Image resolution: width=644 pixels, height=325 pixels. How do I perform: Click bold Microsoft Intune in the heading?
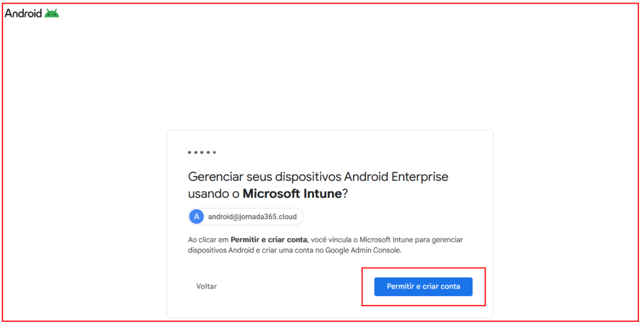coord(292,194)
